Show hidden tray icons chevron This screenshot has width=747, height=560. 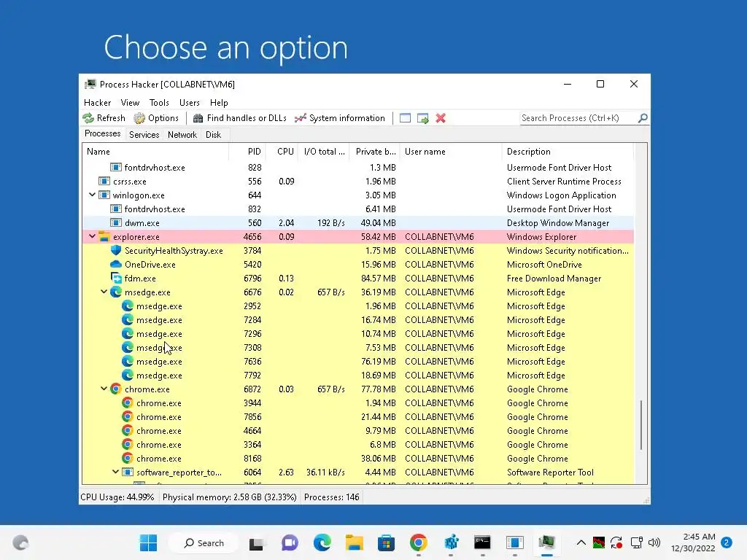coord(581,542)
